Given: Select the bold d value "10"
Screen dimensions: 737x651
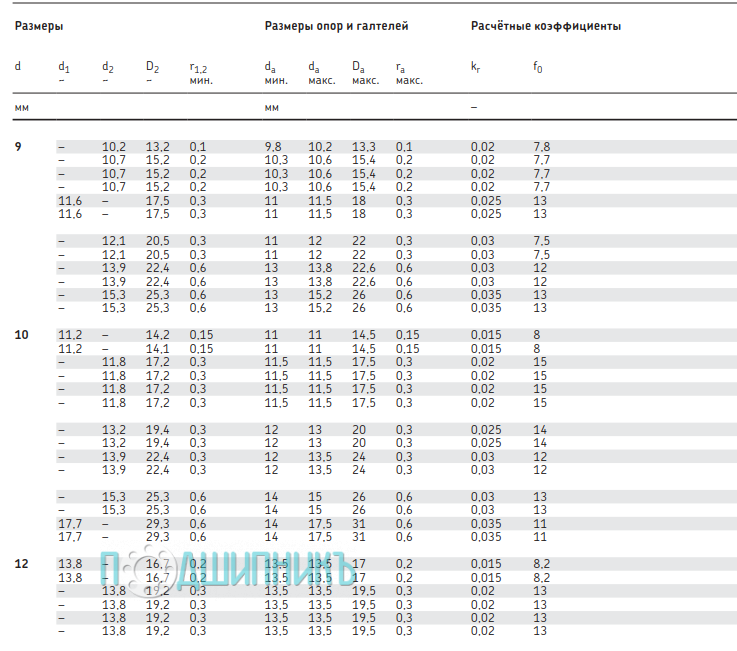Looking at the screenshot, I should click(x=22, y=335).
